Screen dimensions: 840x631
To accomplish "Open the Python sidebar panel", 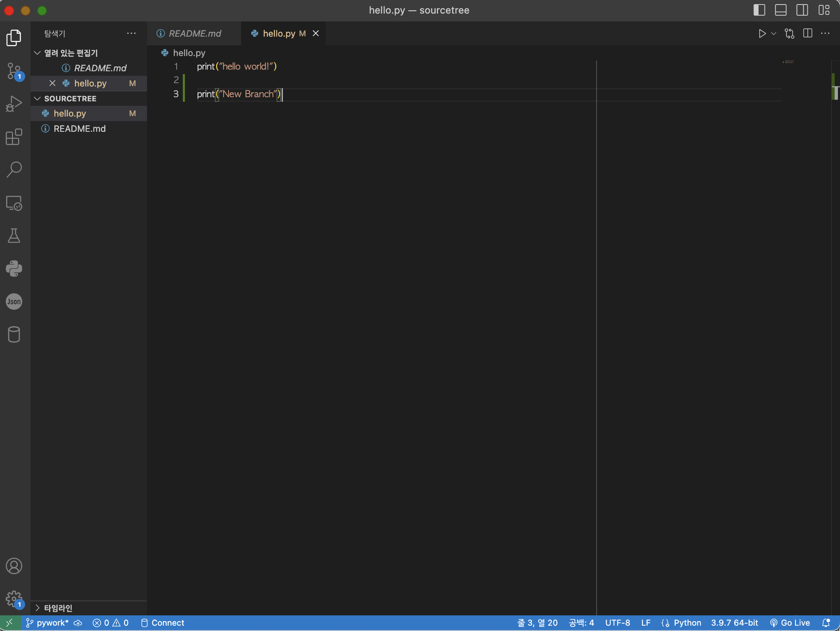I will click(x=14, y=269).
